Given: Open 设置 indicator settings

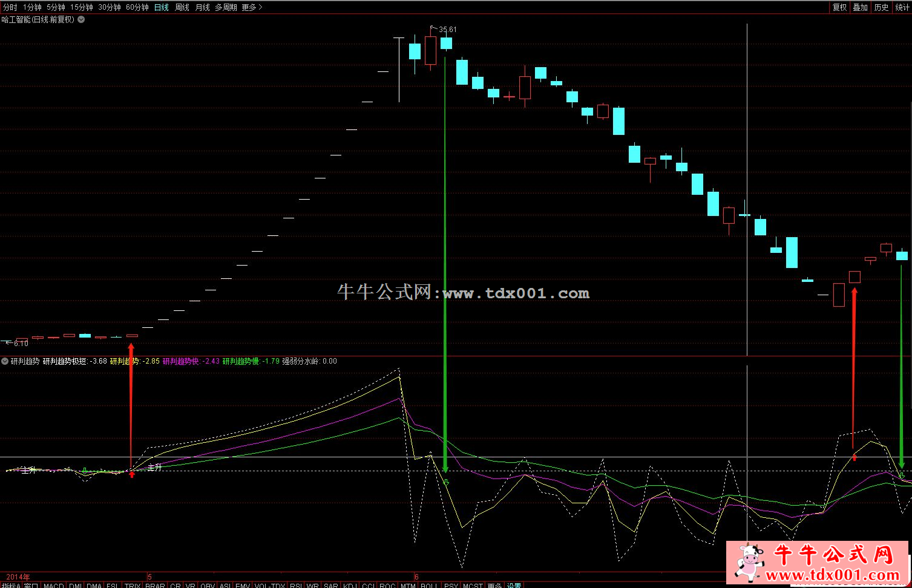Looking at the screenshot, I should coord(514,585).
